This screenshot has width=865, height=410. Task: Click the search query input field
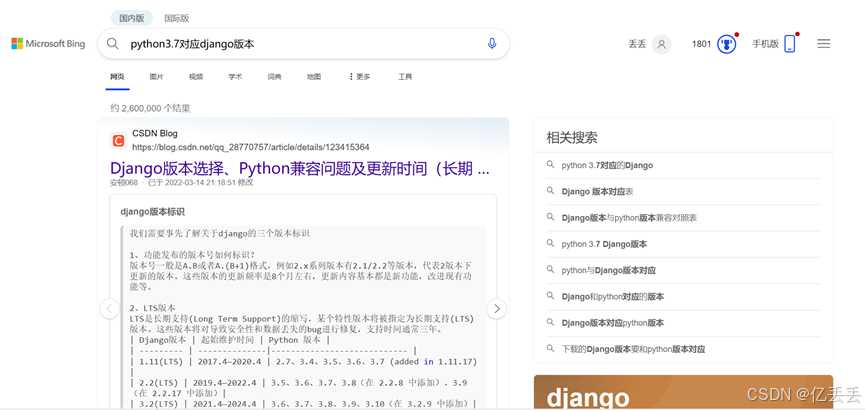pyautogui.click(x=303, y=44)
